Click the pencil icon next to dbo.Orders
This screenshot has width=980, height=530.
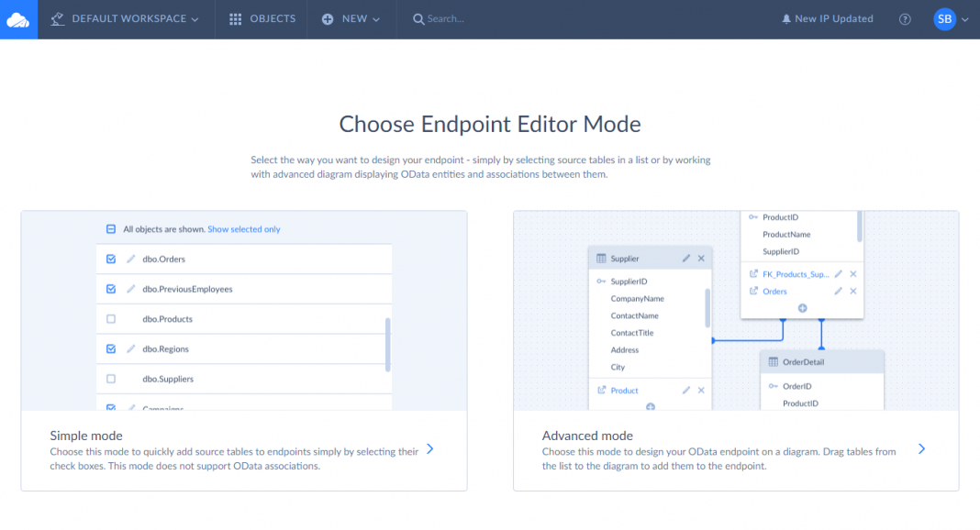click(x=131, y=259)
